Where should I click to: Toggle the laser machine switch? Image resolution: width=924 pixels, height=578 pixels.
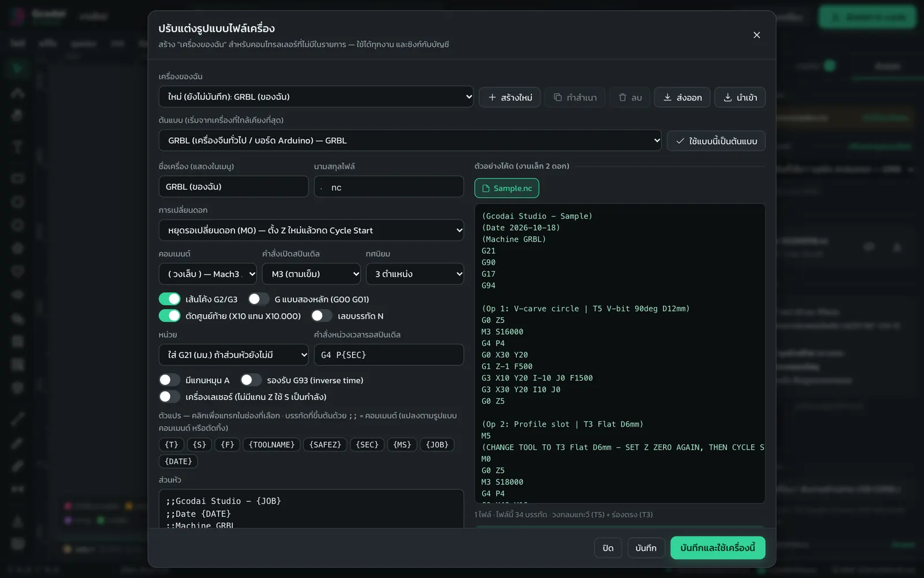pyautogui.click(x=170, y=397)
